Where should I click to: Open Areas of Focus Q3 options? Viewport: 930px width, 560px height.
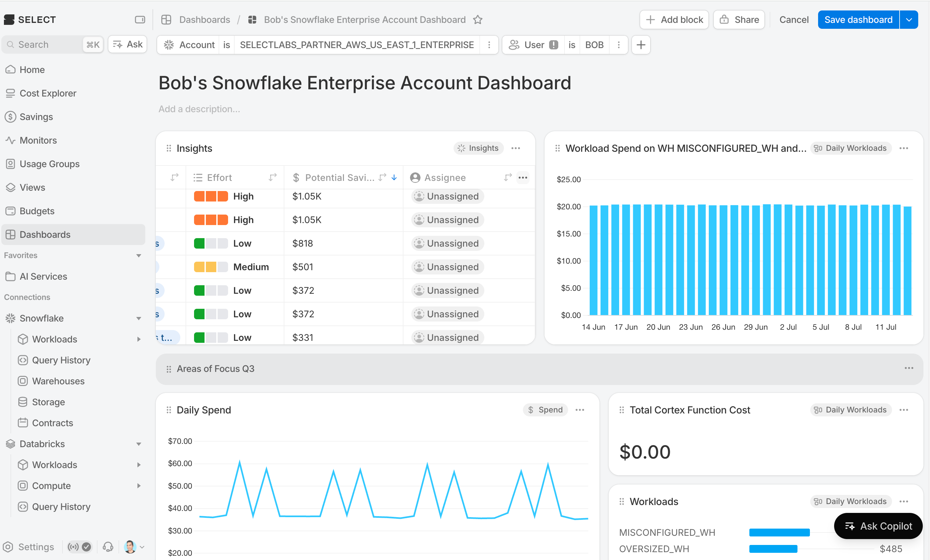909,368
